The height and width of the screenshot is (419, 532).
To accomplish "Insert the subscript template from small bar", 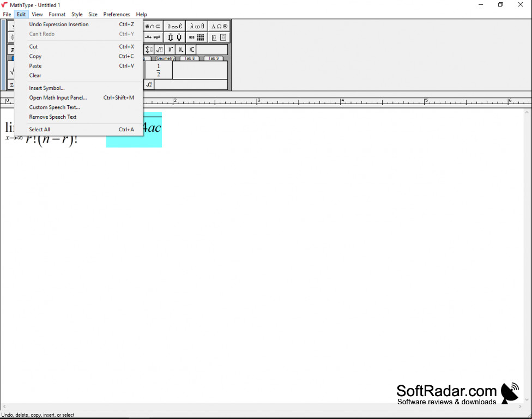I will [181, 50].
